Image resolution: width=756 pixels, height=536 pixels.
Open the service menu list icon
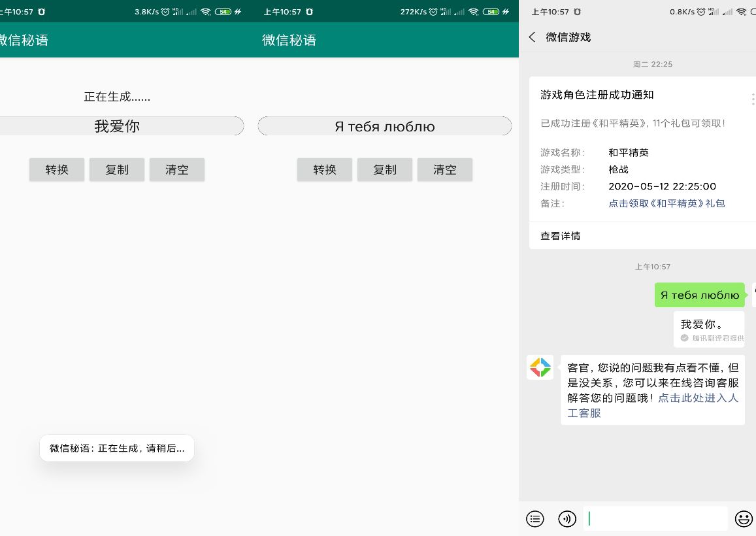click(x=535, y=519)
